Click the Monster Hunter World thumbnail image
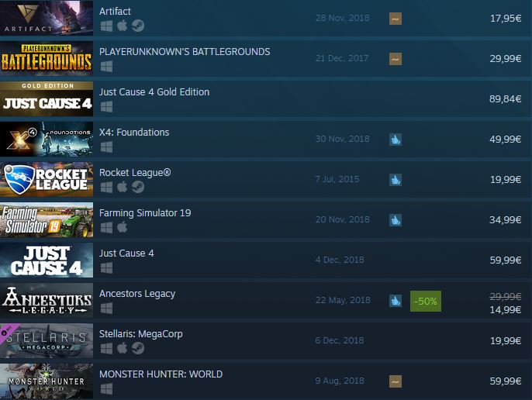Screen dimensions: 532x400 (x=47, y=381)
